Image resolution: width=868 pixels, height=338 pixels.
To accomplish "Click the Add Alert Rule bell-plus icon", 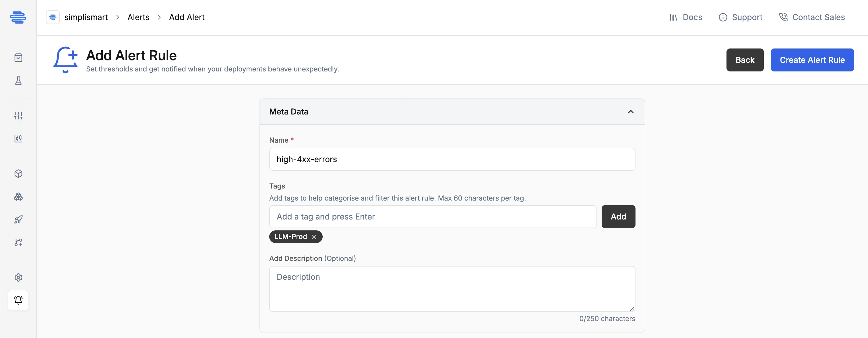I will coord(65,60).
